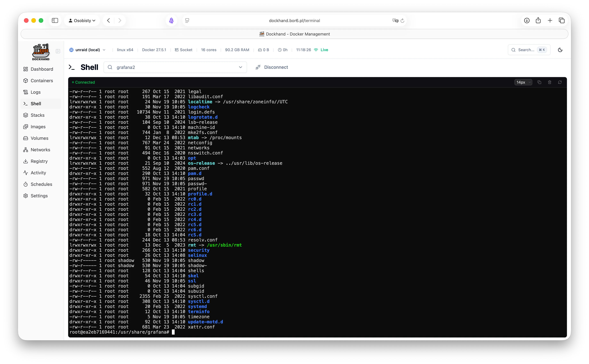Image resolution: width=589 pixels, height=364 pixels.
Task: Open the Registry page
Action: 39,161
